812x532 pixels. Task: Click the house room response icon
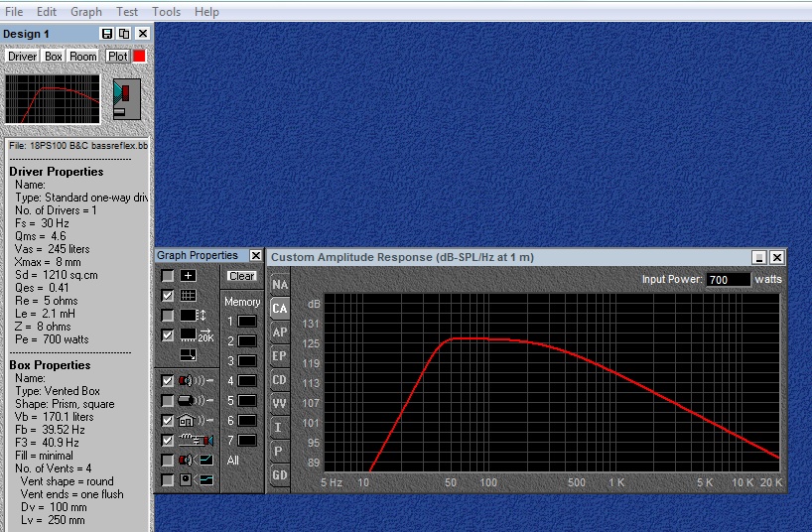coord(196,420)
